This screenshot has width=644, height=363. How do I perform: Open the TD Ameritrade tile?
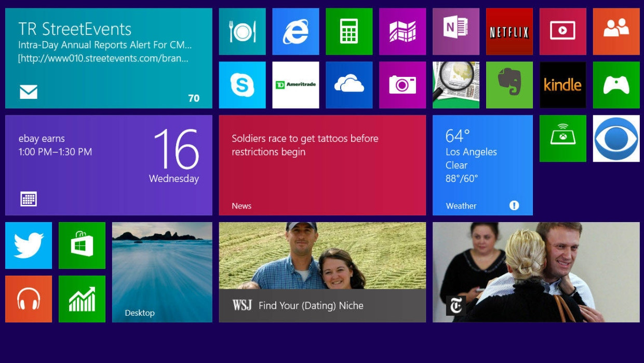(296, 85)
